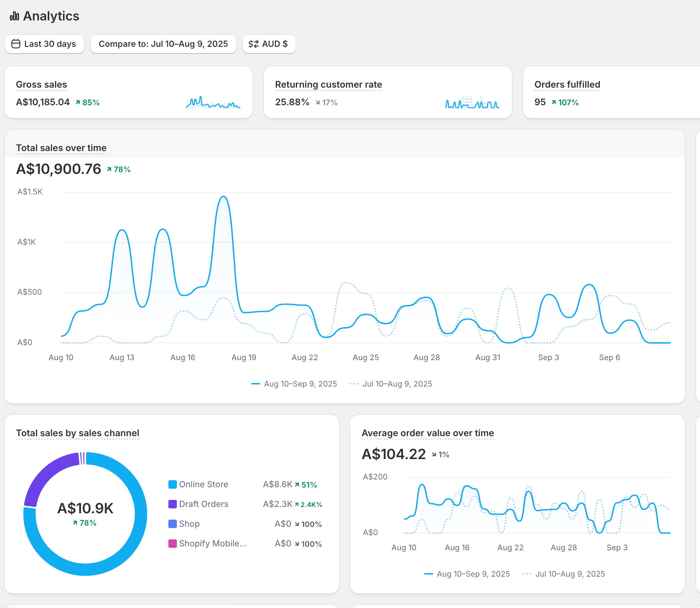Toggle Jul 10–Aug 9 series in sales chart legend

[x=391, y=384]
